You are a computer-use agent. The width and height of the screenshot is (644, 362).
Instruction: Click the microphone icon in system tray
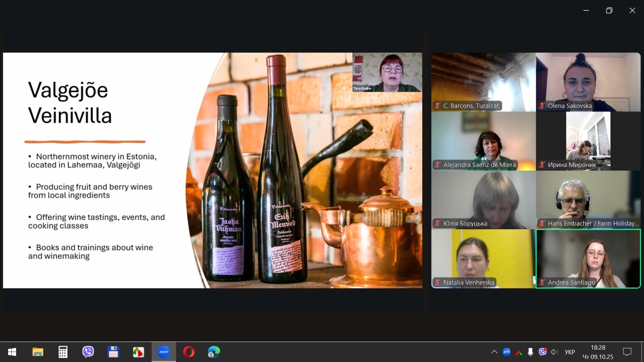click(531, 352)
